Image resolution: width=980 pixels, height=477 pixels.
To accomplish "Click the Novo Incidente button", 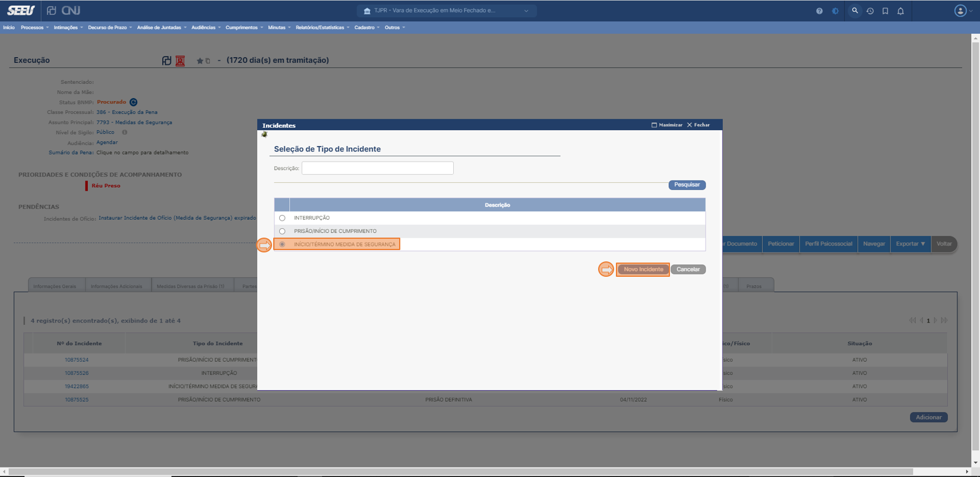I will click(x=643, y=269).
